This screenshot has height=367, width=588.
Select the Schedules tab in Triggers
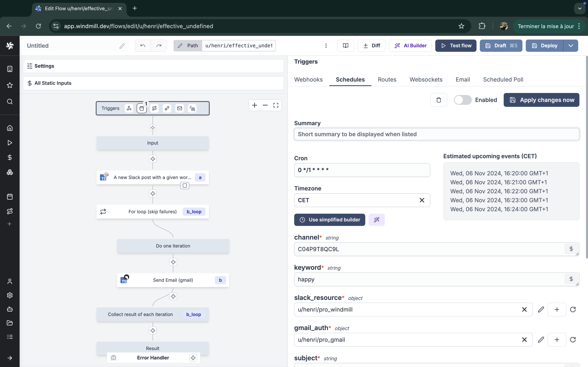(x=350, y=80)
